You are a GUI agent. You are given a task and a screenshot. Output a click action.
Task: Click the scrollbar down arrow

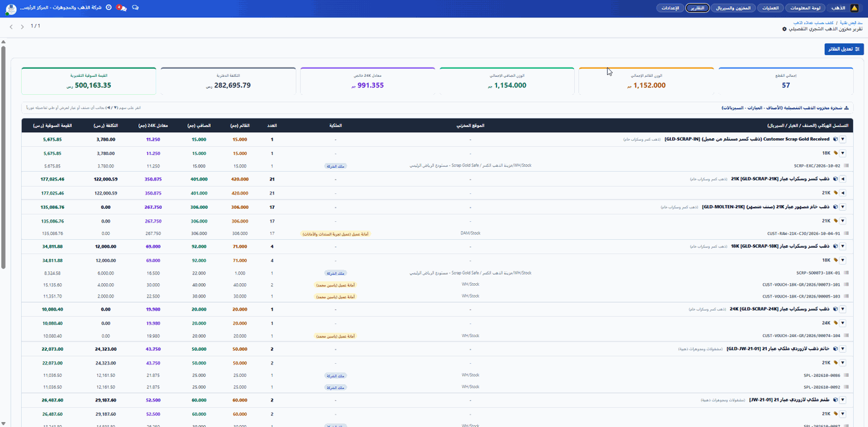4,423
